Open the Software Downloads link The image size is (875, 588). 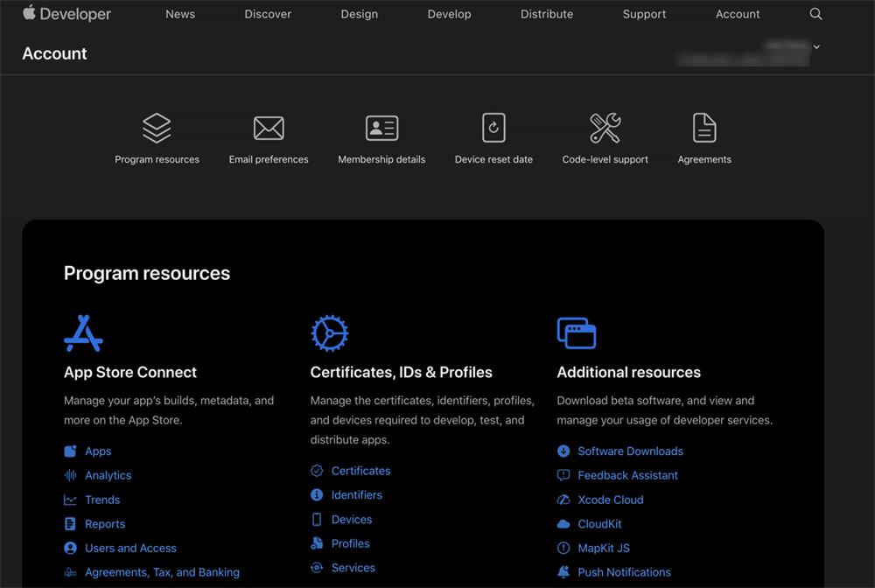(x=630, y=451)
